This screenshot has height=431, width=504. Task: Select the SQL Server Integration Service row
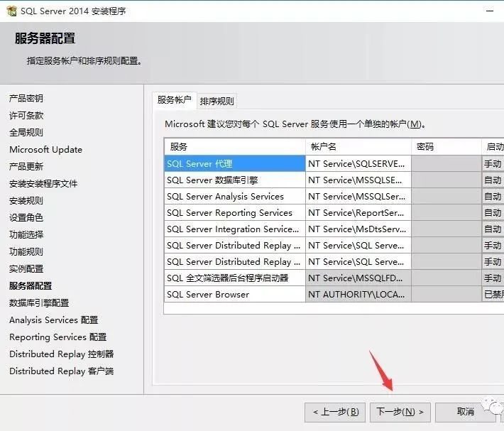click(x=235, y=229)
